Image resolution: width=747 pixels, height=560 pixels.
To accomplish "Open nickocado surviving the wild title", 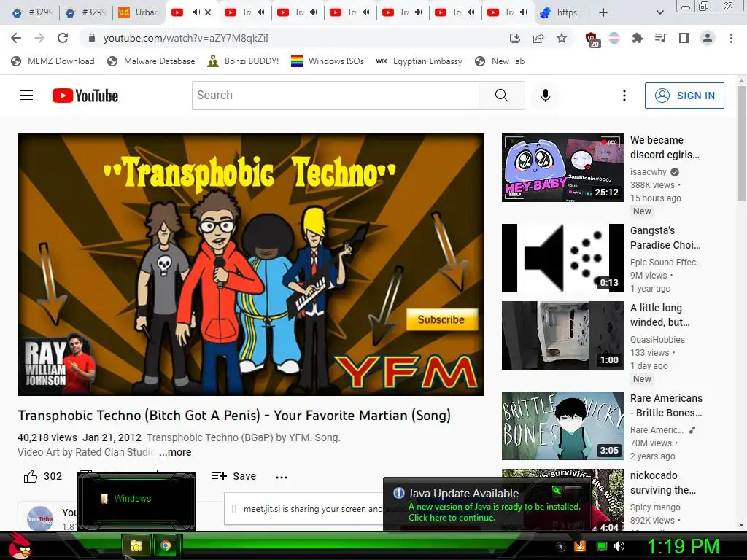I will pos(663,483).
